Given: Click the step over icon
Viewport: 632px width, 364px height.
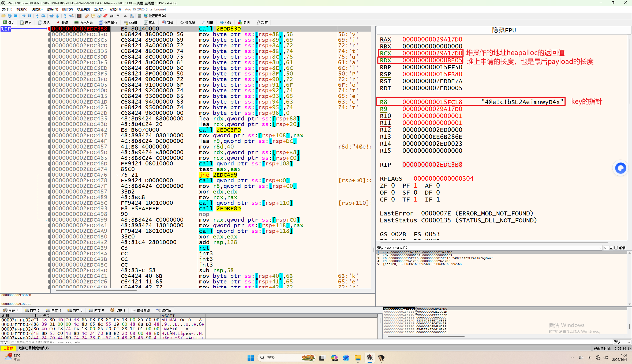Looking at the screenshot, I should (43, 16).
